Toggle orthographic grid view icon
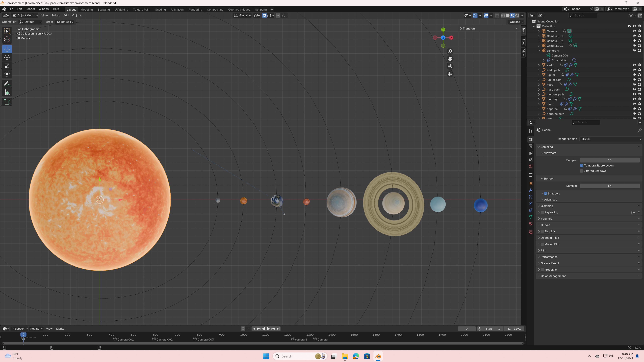This screenshot has height=362, width=644. tap(450, 74)
